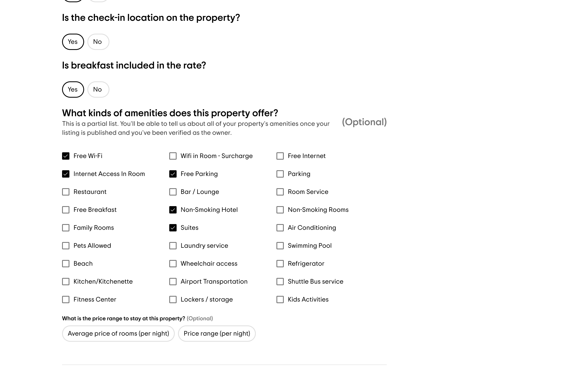Uncheck the Suites amenity
The height and width of the screenshot is (367, 588).
point(173,228)
